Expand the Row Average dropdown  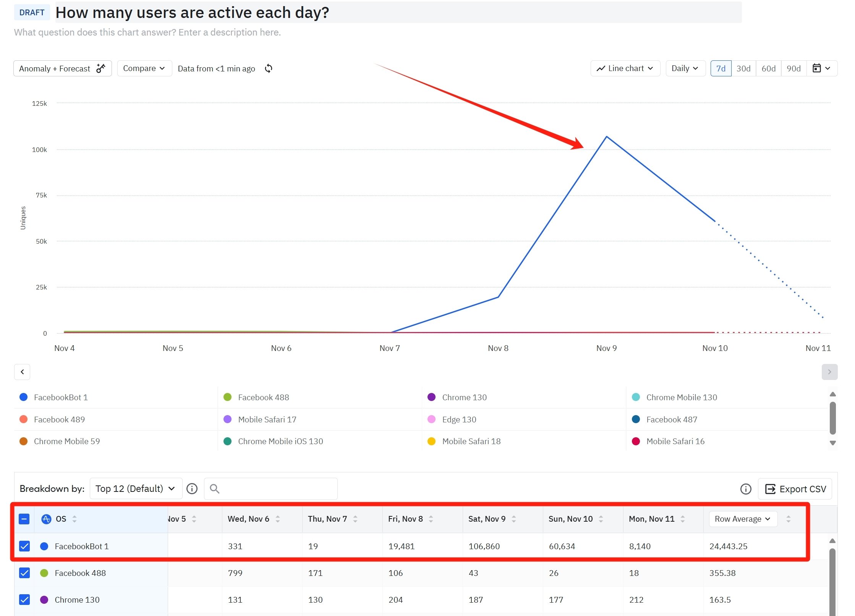(x=743, y=519)
